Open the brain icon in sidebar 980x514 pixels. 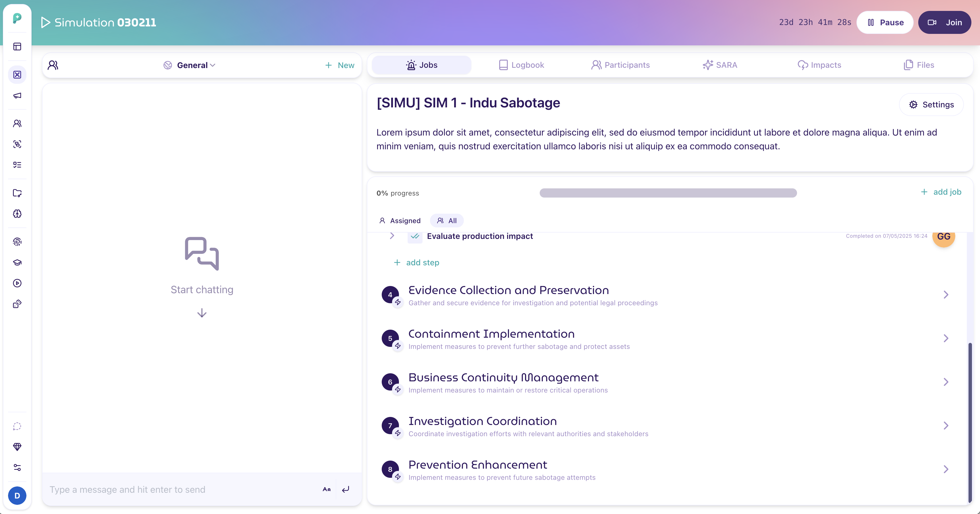pyautogui.click(x=17, y=213)
